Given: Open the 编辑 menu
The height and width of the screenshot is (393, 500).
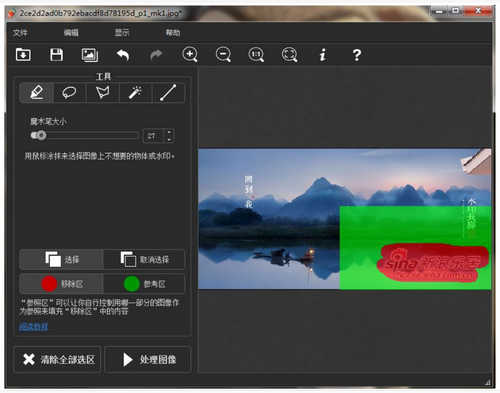Looking at the screenshot, I should tap(71, 33).
